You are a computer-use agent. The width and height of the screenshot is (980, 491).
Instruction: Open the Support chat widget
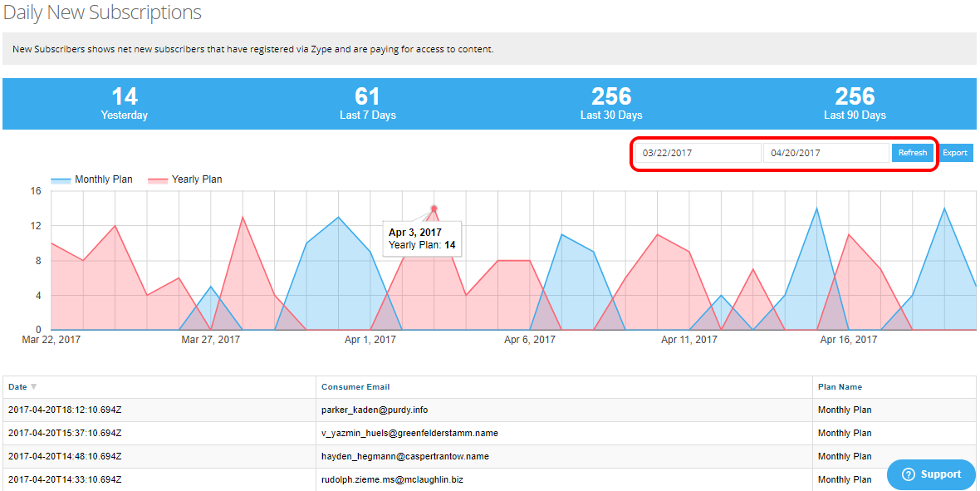[931, 474]
